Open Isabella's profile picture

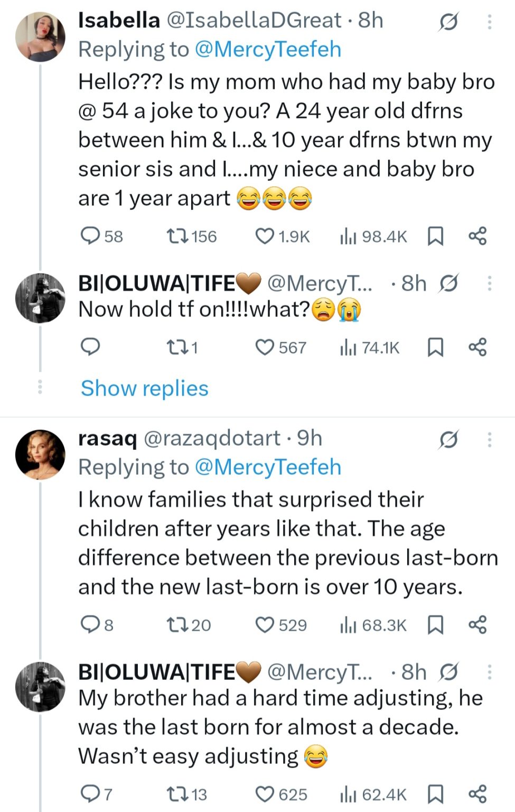point(40,37)
